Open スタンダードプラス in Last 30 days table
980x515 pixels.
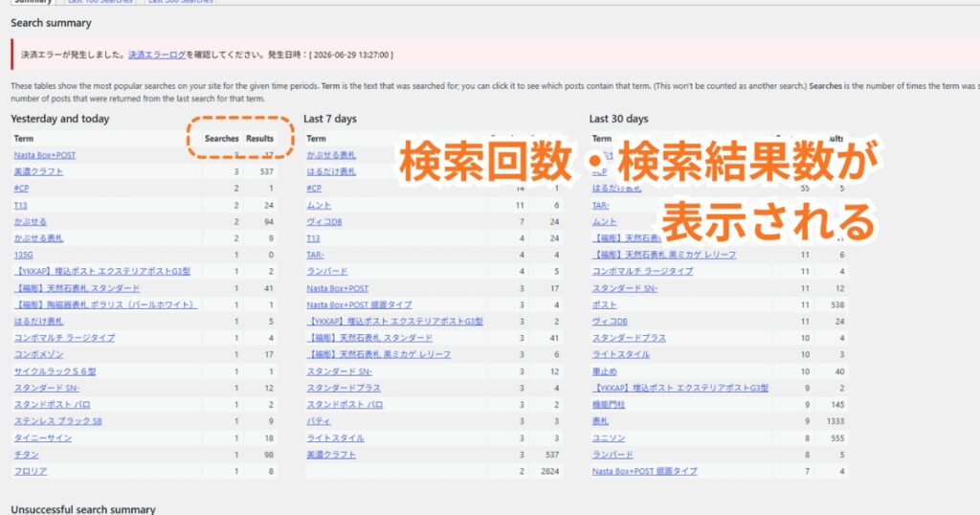pos(629,338)
